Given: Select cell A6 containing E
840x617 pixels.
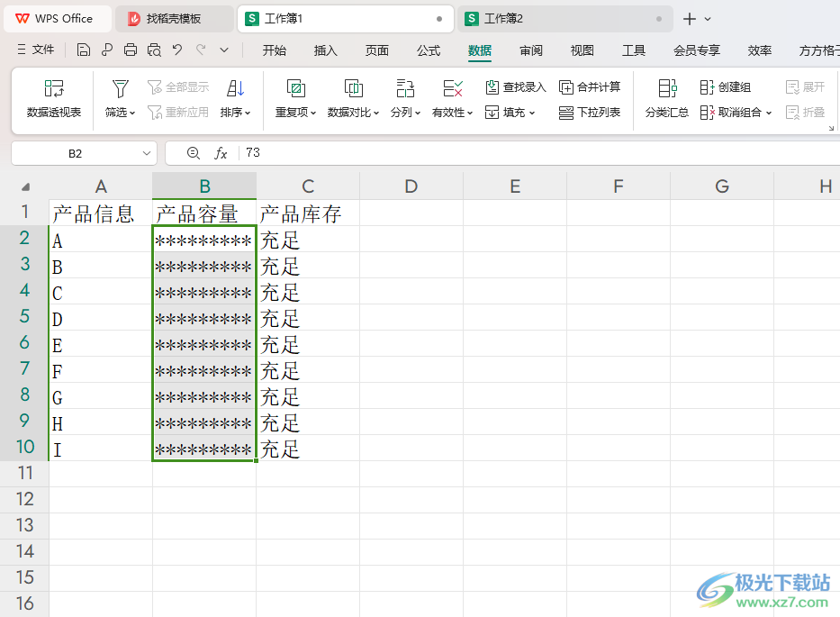Looking at the screenshot, I should tap(101, 343).
